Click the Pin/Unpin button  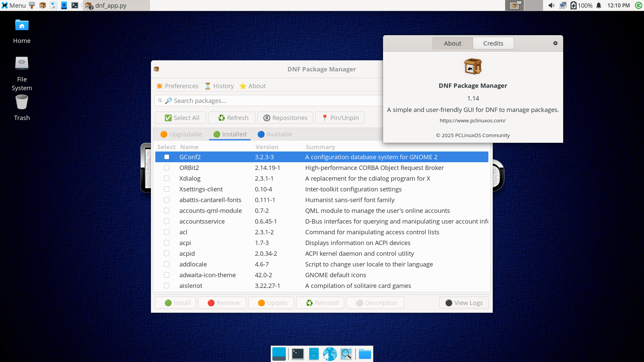click(x=340, y=118)
